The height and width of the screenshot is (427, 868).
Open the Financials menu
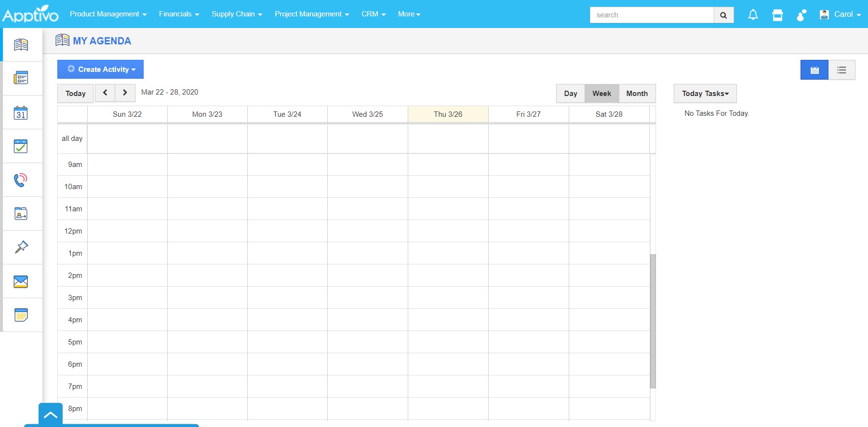tap(179, 14)
